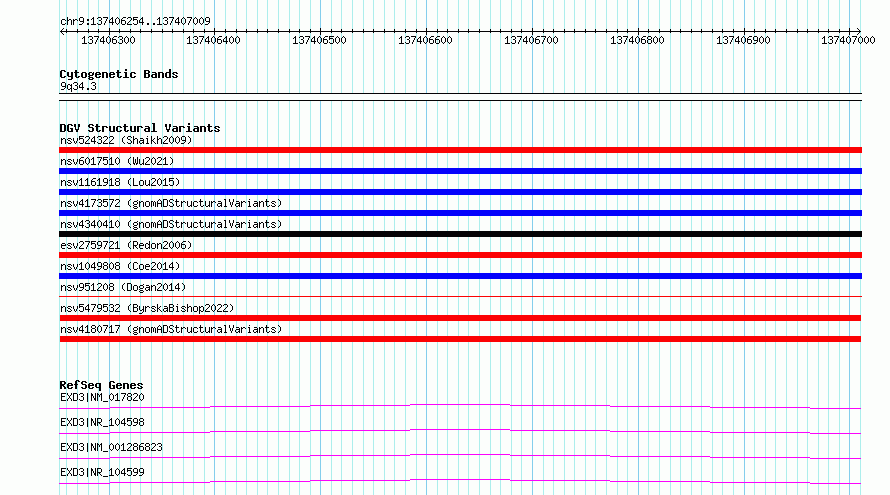Open variant esv2759721 (Redon2006) label
Viewport: 890px width, 495px height.
click(x=126, y=245)
